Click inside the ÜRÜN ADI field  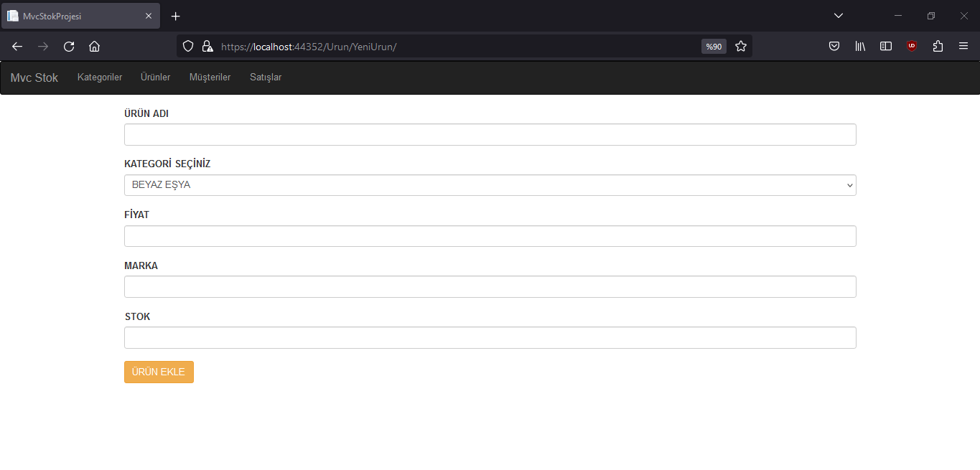490,134
